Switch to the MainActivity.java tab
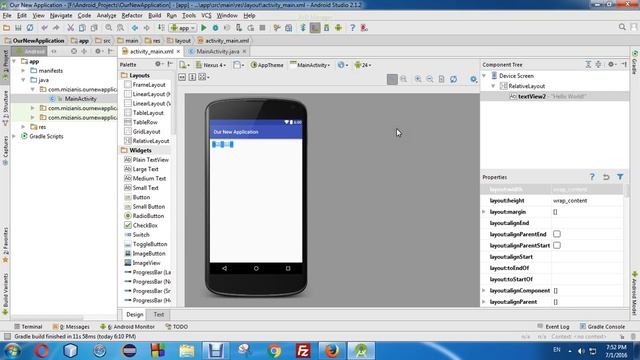Viewport: 640px width, 360px height. (217, 51)
